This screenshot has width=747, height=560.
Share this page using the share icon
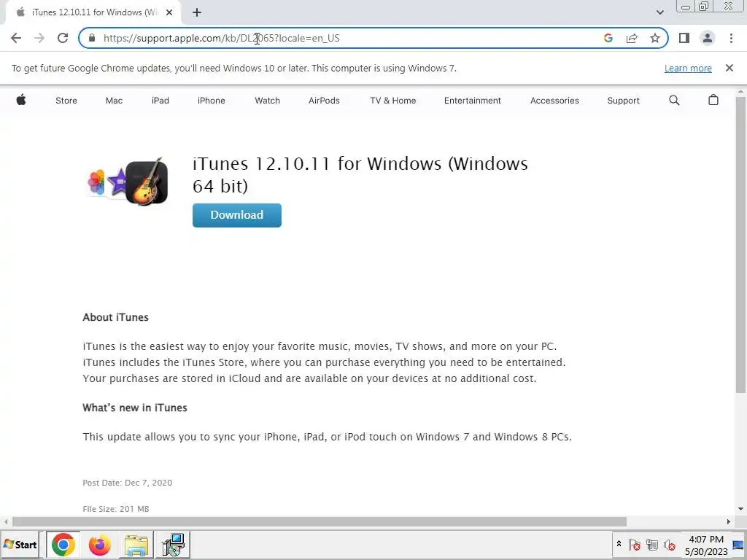point(632,38)
